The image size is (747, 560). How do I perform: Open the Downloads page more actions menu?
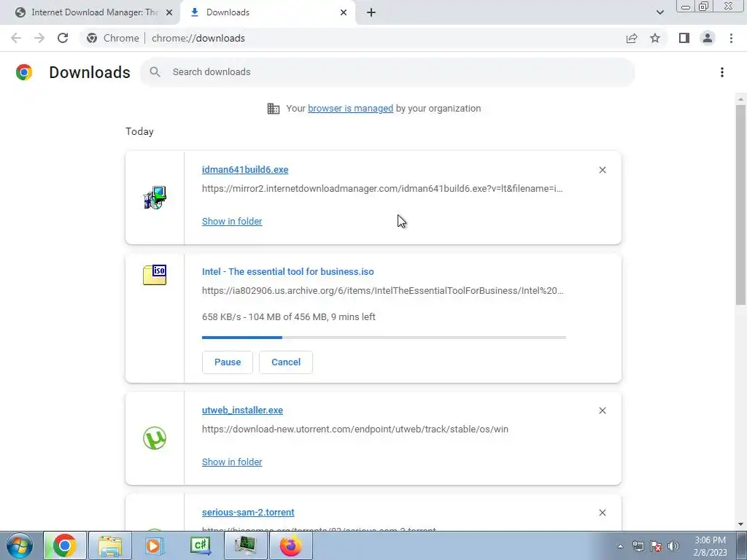[721, 72]
